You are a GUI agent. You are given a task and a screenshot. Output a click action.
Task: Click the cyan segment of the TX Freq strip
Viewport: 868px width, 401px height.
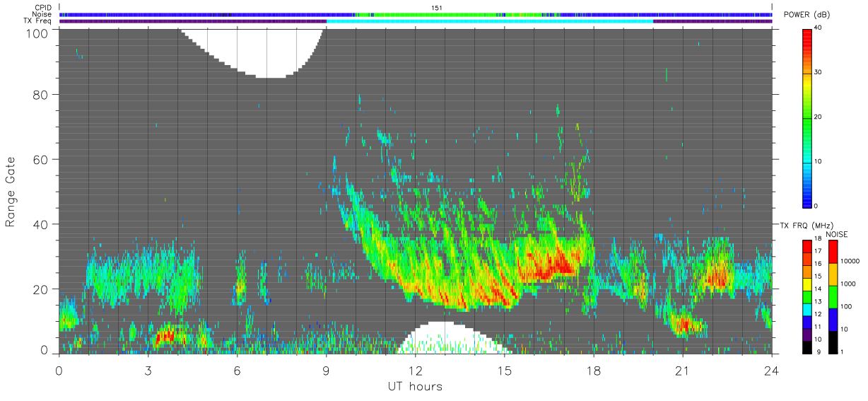pyautogui.click(x=489, y=21)
